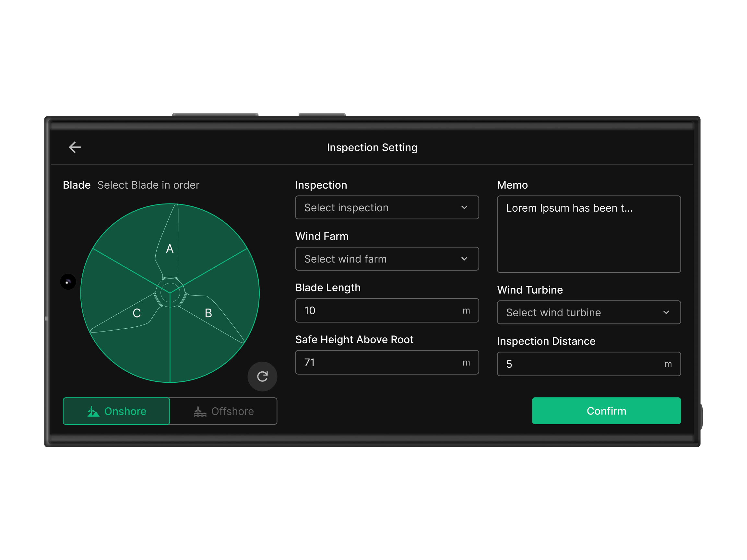Select the Blade section header
The width and height of the screenshot is (747, 560).
(76, 185)
